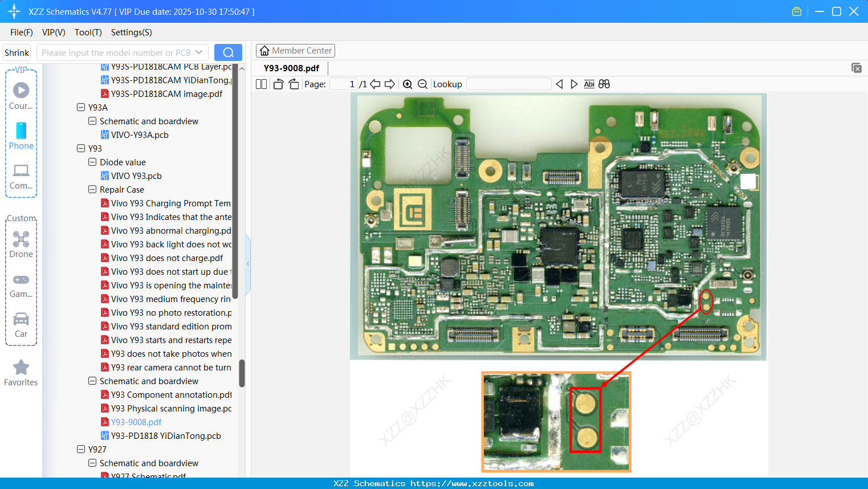Screen dimensions: 868x489
Task: Find previous lookup result
Action: coord(559,84)
